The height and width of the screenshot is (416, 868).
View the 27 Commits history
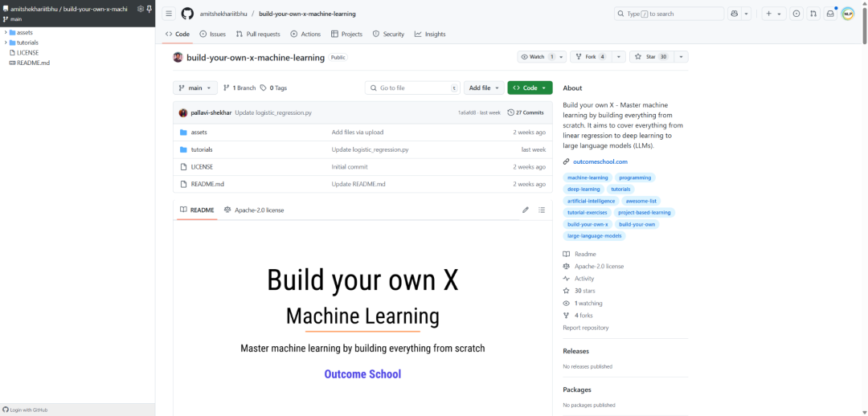tap(526, 112)
